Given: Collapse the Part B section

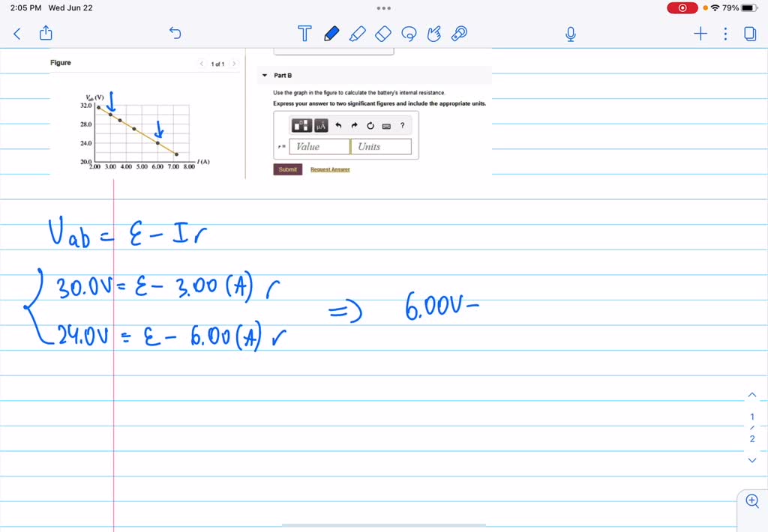Looking at the screenshot, I should pos(264,76).
